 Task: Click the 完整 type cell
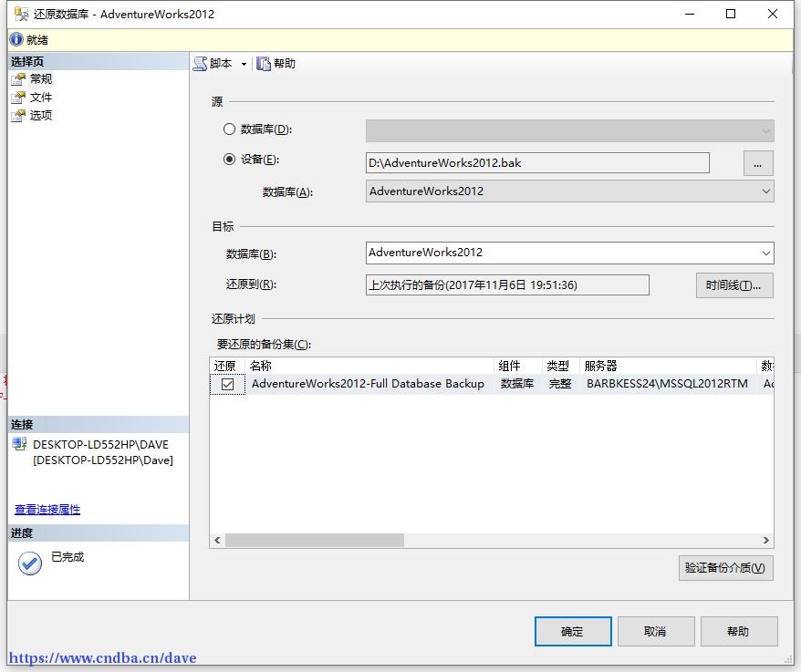pos(560,384)
